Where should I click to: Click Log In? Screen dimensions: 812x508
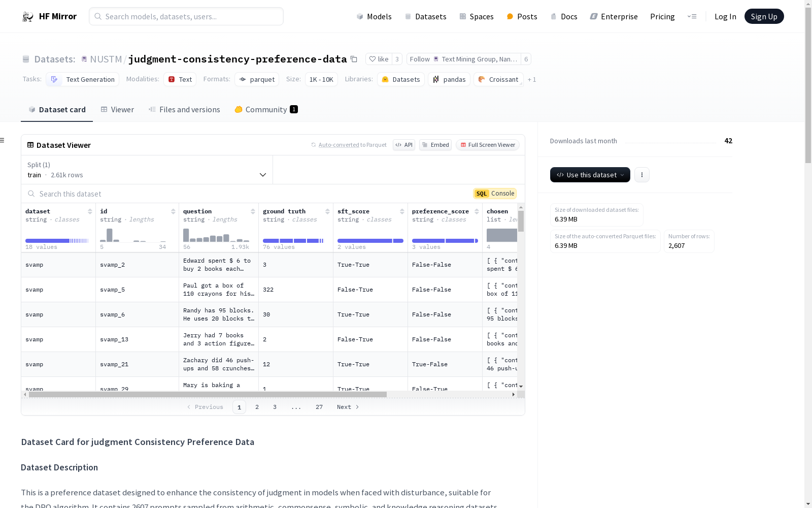pyautogui.click(x=725, y=17)
